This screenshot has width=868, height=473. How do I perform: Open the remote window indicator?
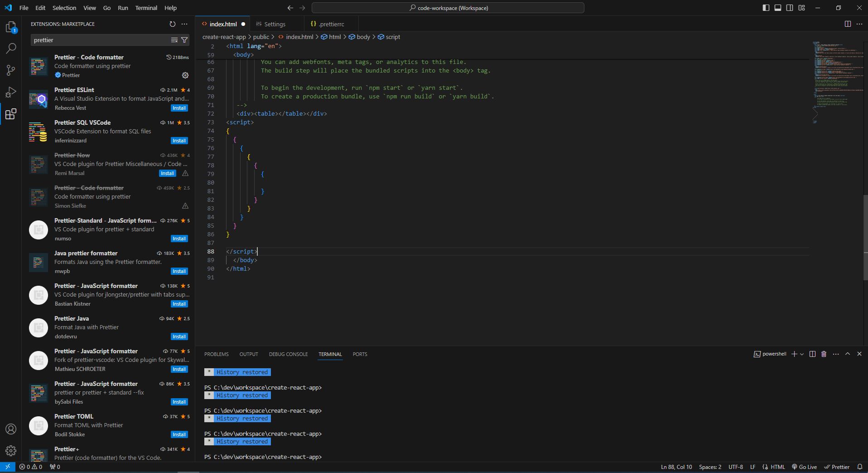[x=8, y=467]
